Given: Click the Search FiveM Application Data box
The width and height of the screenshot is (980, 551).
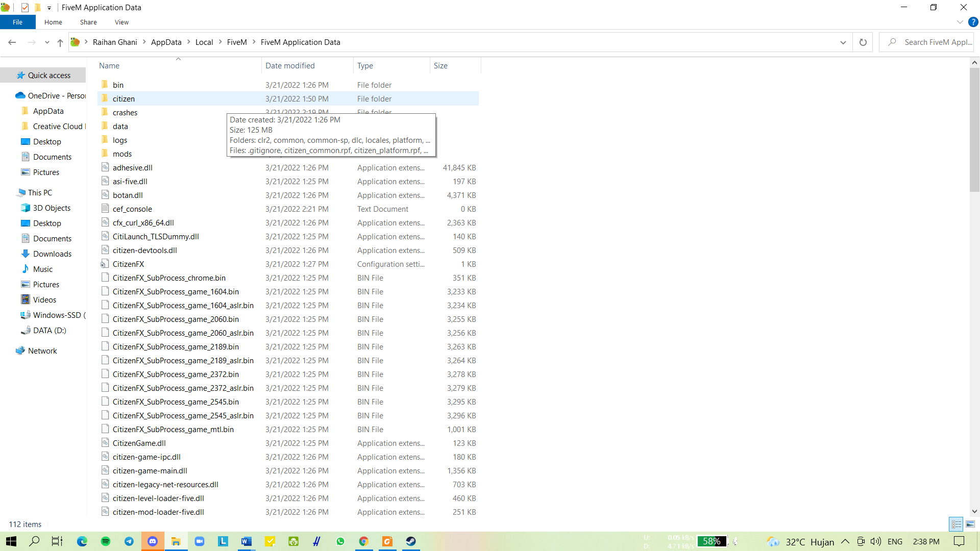Looking at the screenshot, I should (937, 42).
